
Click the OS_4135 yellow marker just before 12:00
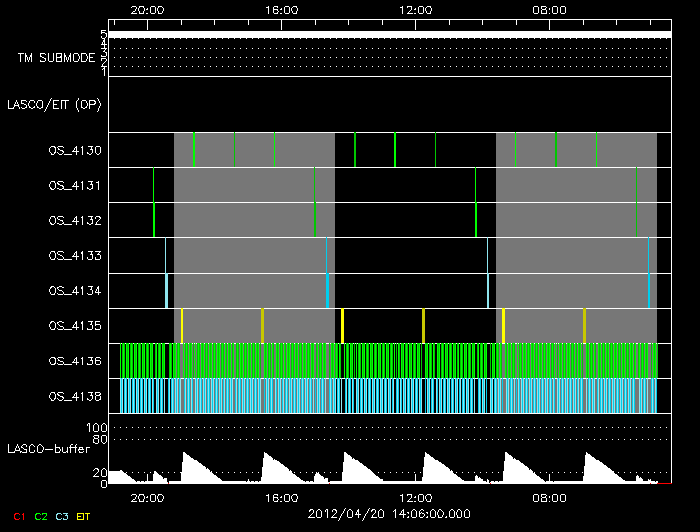(423, 326)
